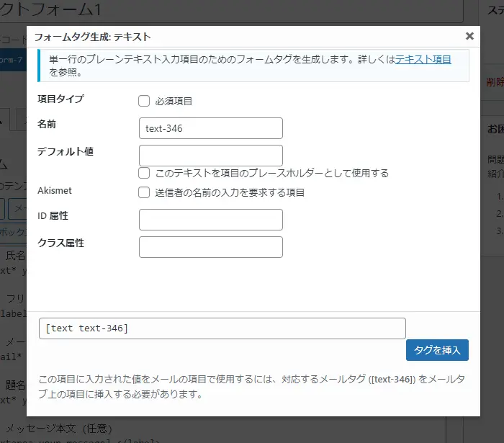Open the テキスト項目 help link
This screenshot has width=504, height=443.
423,59
